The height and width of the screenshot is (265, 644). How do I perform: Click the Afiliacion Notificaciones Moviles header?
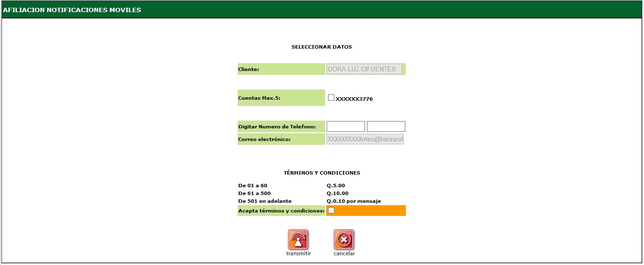point(72,10)
